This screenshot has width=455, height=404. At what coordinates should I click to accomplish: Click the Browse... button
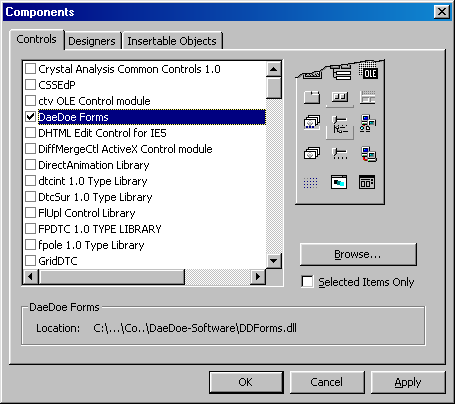pyautogui.click(x=358, y=254)
